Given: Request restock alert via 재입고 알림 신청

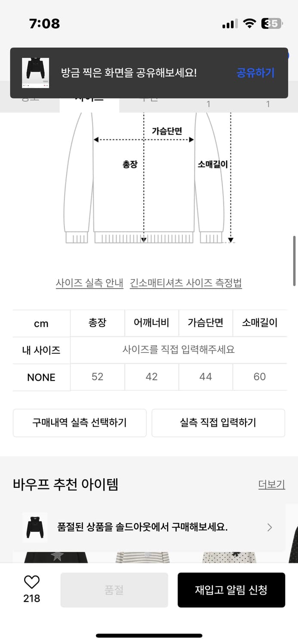Looking at the screenshot, I should 231,590.
